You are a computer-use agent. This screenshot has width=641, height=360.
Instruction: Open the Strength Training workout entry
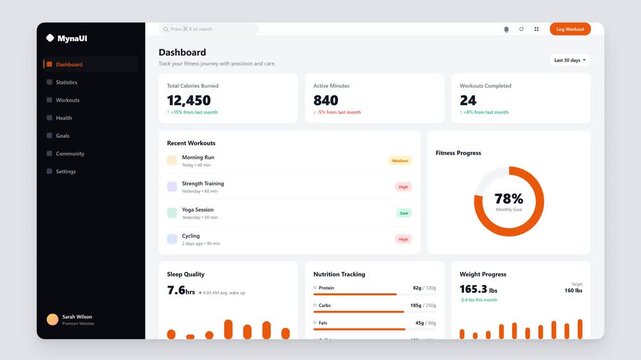coord(289,187)
